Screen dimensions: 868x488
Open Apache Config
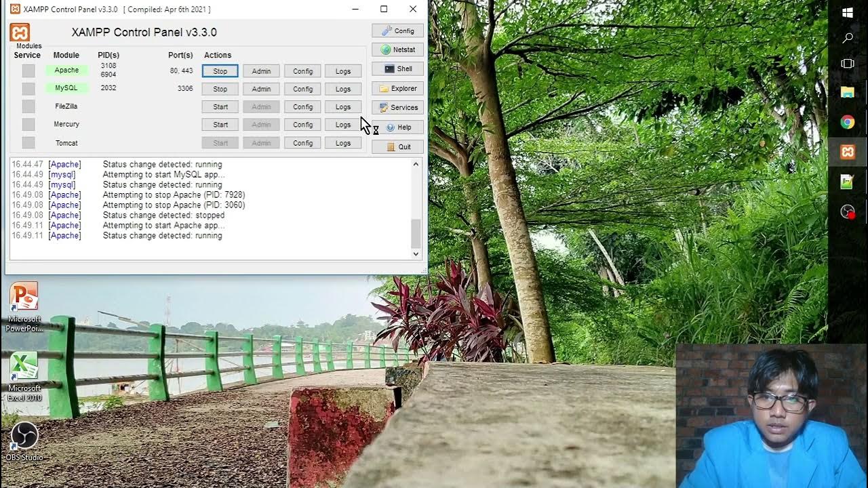(302, 71)
